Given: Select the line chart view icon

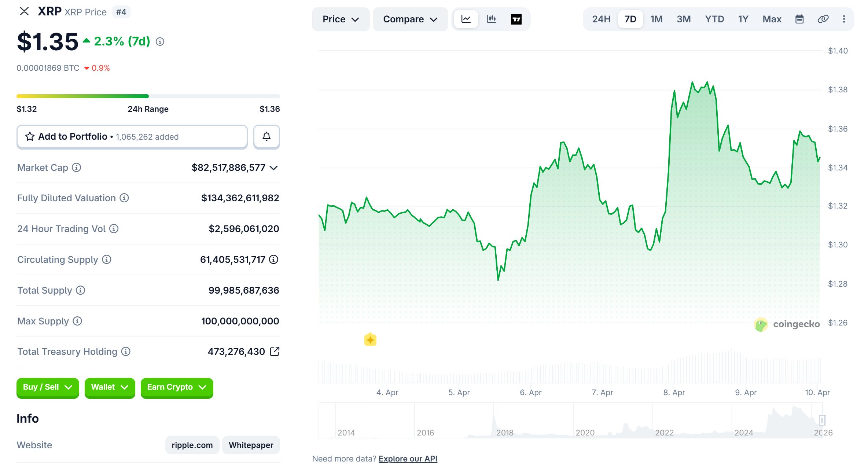Looking at the screenshot, I should tap(466, 19).
